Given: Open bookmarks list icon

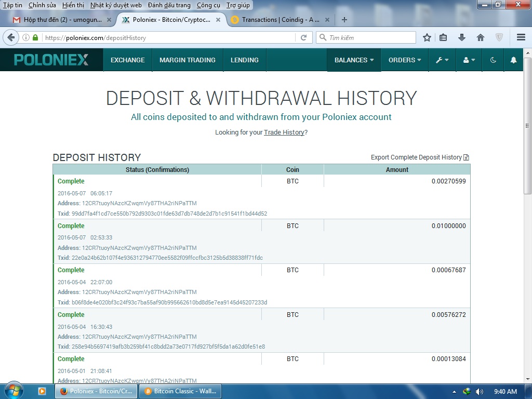Looking at the screenshot, I should tap(443, 37).
